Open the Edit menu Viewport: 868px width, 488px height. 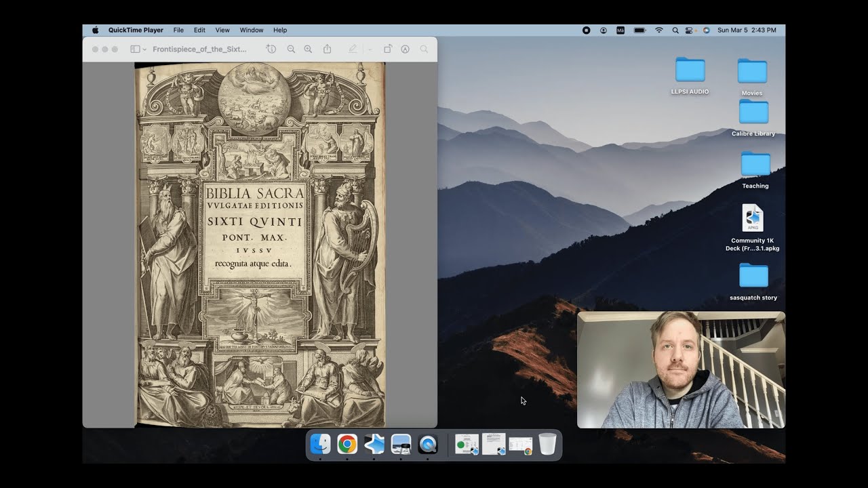click(199, 30)
